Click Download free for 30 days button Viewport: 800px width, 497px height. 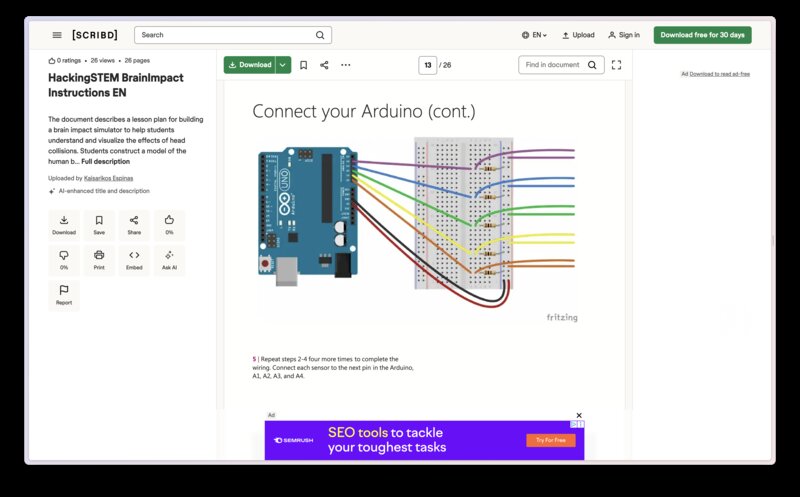pyautogui.click(x=702, y=35)
